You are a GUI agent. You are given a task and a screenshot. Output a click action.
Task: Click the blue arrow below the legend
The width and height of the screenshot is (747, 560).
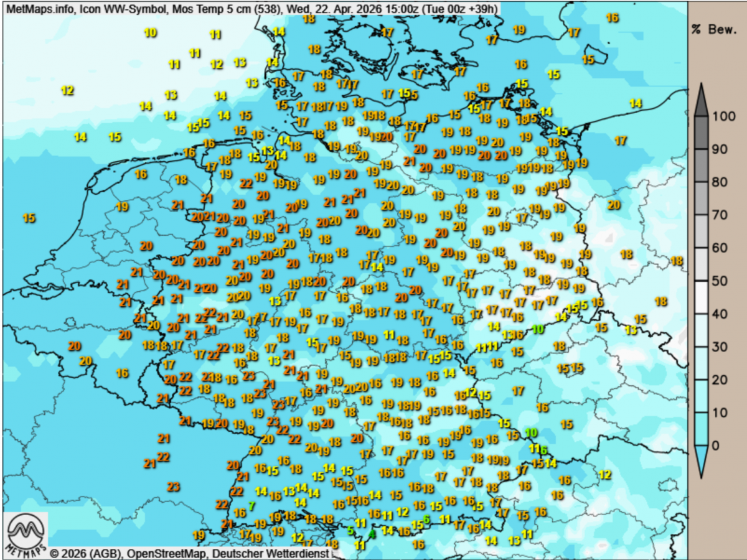point(701,462)
